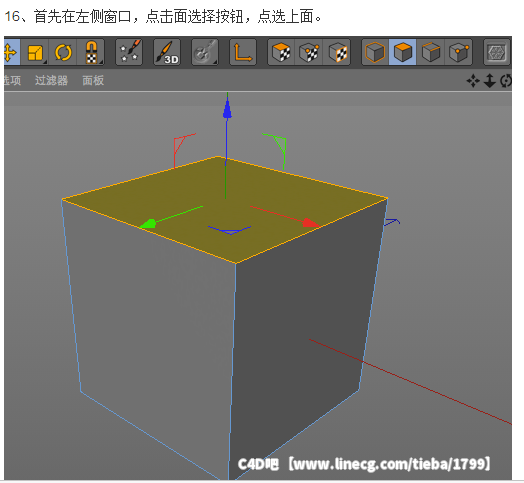Image resolution: width=524 pixels, height=483 pixels.
Task: Click the first UV checker cube icon
Action: 281,52
